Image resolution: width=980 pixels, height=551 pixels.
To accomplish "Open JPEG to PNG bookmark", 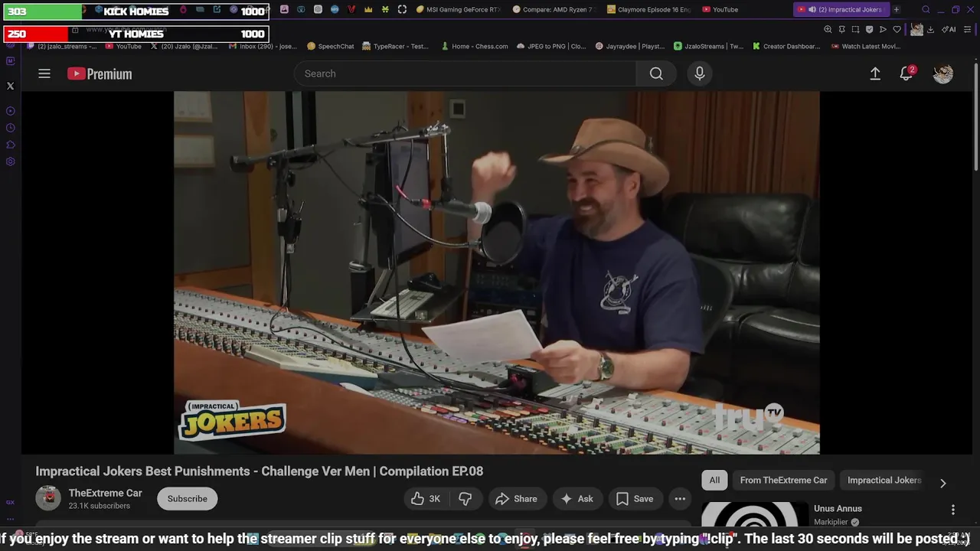I will pos(551,46).
